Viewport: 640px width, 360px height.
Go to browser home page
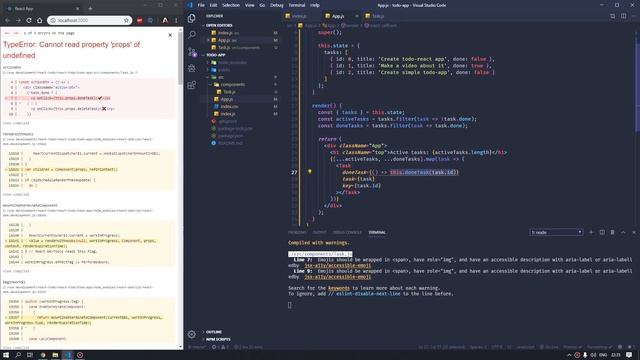40,20
